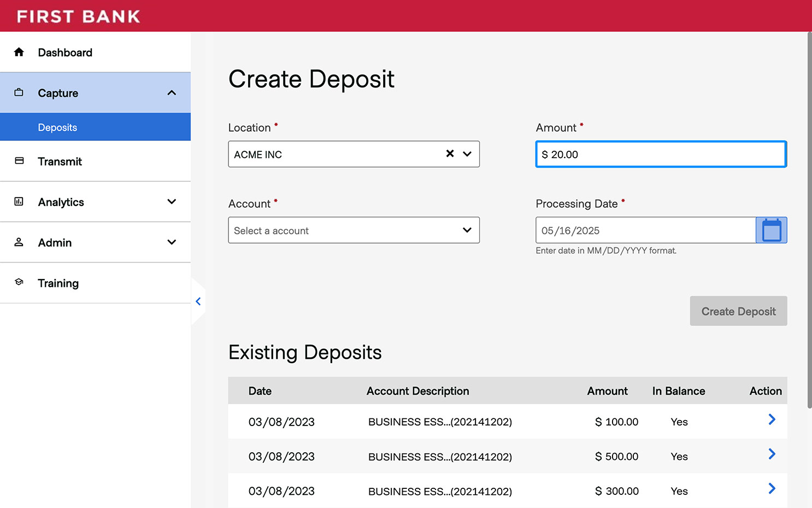Image resolution: width=812 pixels, height=508 pixels.
Task: Click account description in the $ 500.00 row
Action: pyautogui.click(x=440, y=457)
